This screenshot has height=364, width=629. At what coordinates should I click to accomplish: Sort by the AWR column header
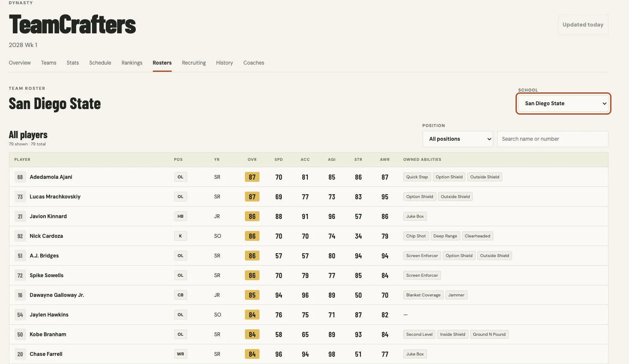pyautogui.click(x=385, y=160)
